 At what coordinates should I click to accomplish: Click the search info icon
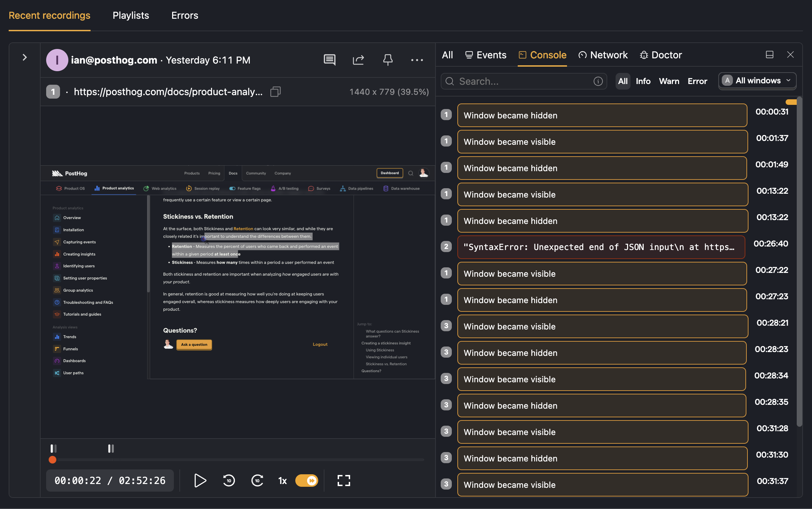[598, 81]
